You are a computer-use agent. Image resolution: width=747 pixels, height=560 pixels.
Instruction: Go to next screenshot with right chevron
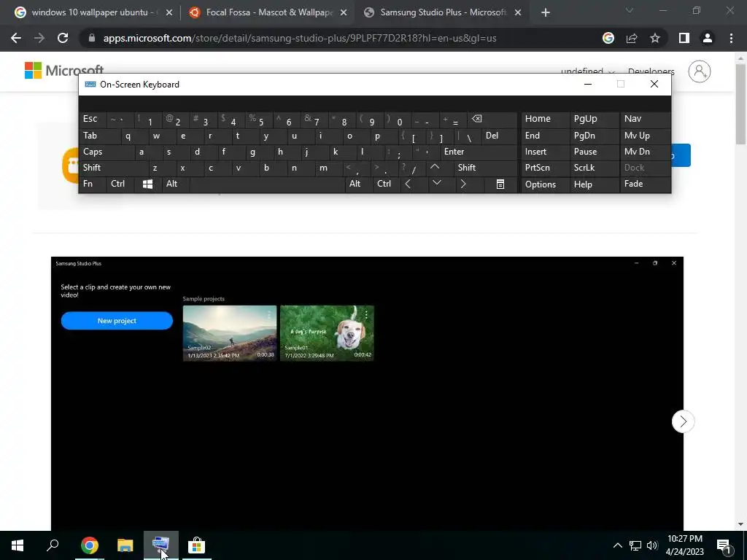point(683,421)
